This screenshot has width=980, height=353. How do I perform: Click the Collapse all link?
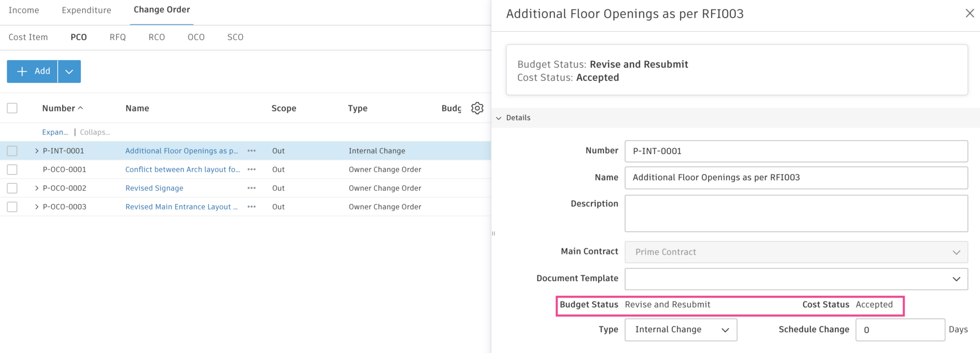tap(95, 132)
